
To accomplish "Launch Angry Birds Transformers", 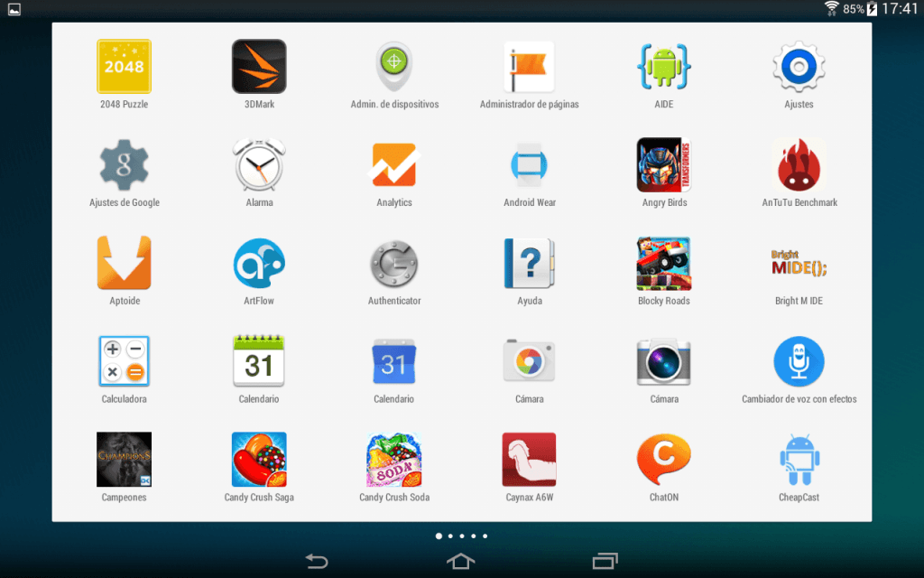I will [663, 164].
